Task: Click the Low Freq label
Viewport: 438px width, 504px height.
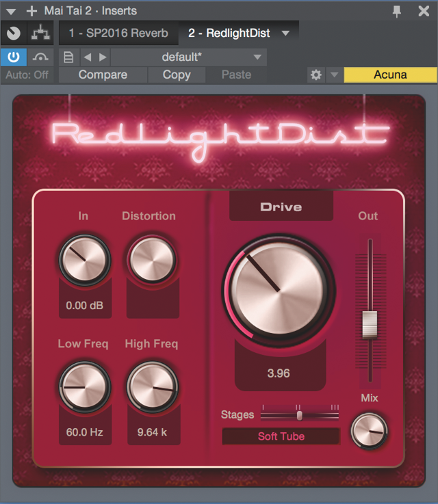Action: click(x=83, y=343)
